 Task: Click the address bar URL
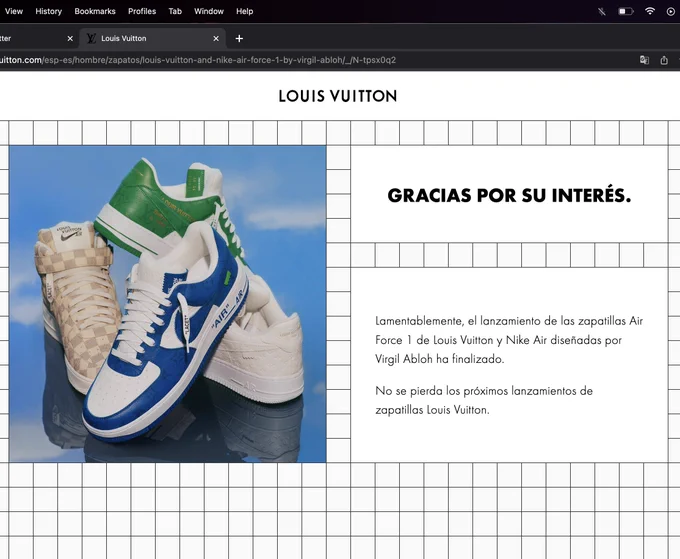tap(197, 60)
